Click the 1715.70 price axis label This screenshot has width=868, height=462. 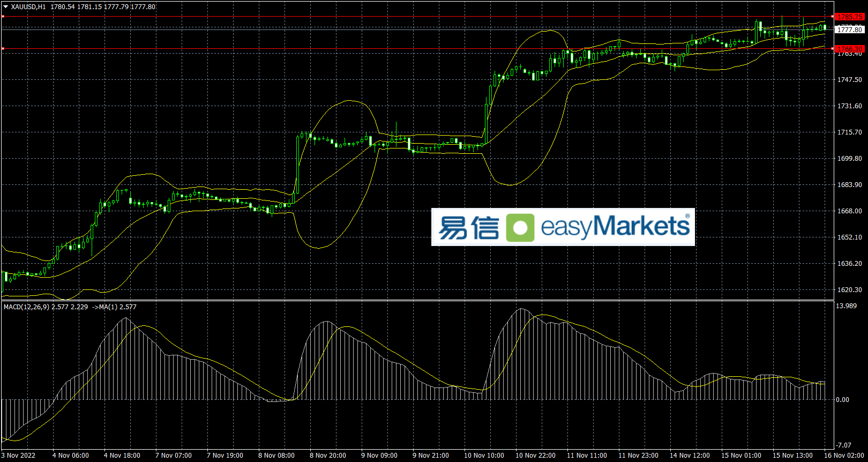click(850, 132)
